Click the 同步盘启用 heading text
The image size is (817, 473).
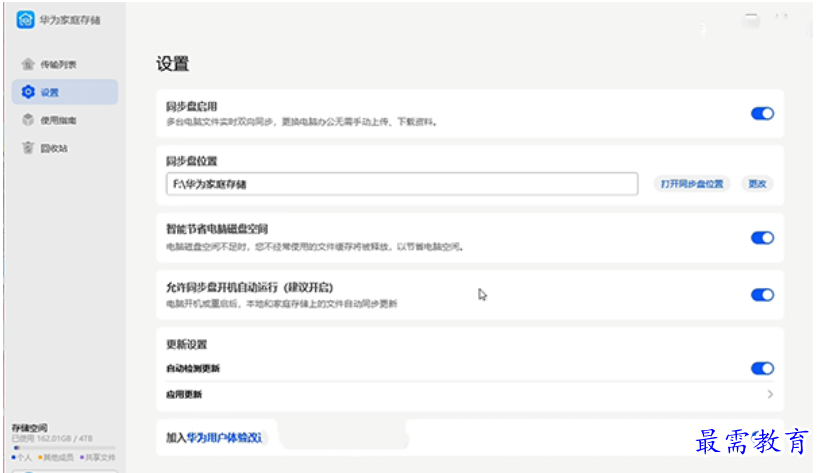point(191,106)
